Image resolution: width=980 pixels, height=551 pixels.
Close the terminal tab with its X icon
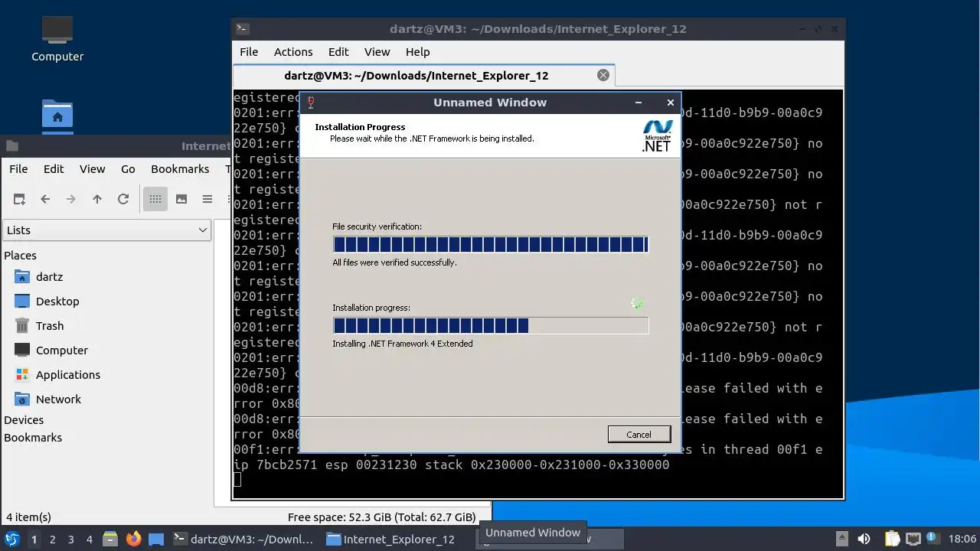click(603, 75)
